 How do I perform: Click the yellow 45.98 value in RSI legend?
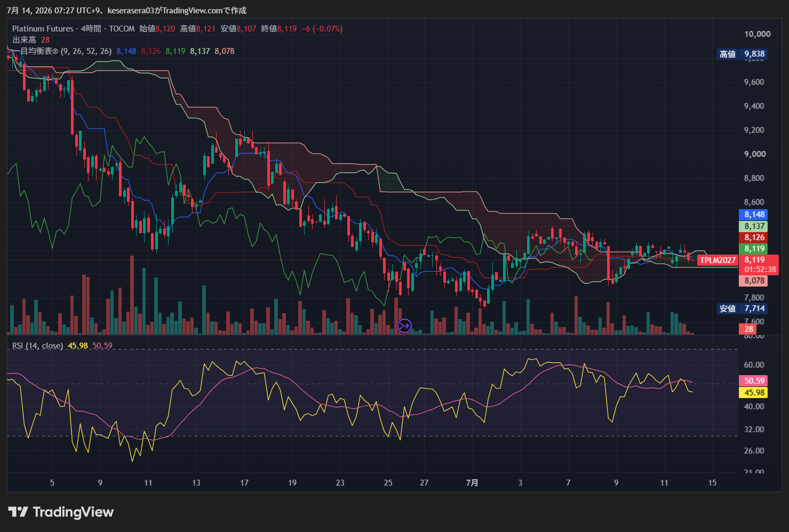coord(78,346)
